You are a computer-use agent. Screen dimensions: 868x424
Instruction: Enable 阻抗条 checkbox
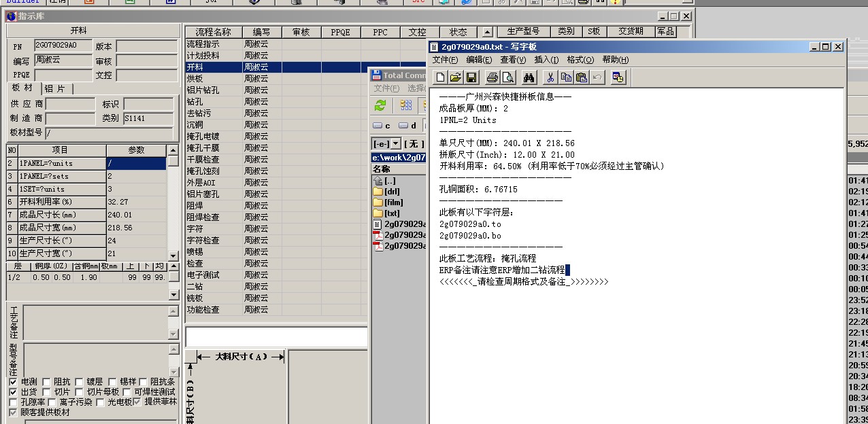click(x=144, y=382)
